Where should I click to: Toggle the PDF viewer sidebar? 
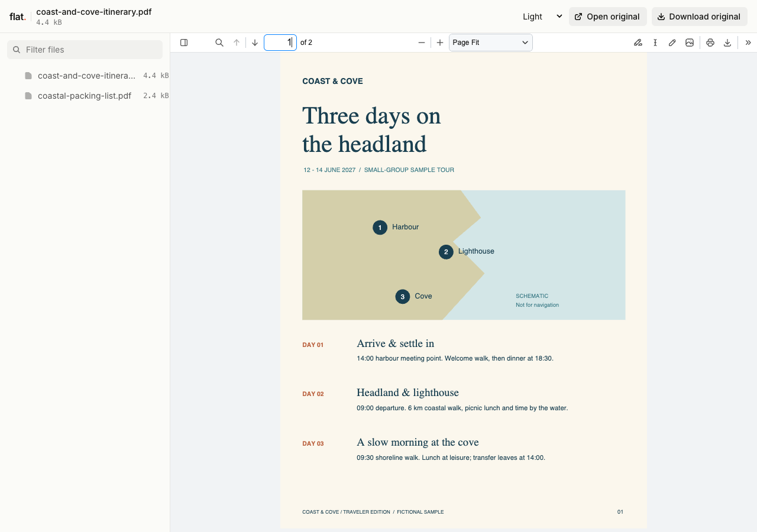(184, 43)
